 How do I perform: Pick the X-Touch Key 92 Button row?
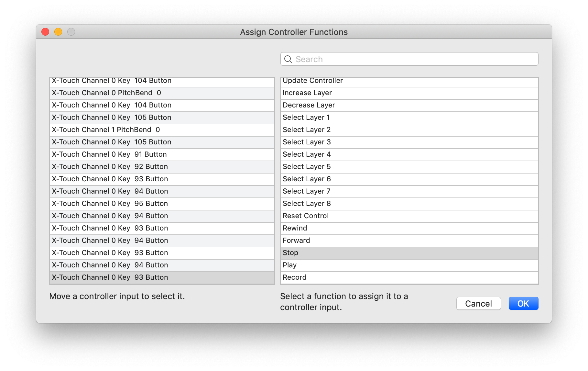162,167
